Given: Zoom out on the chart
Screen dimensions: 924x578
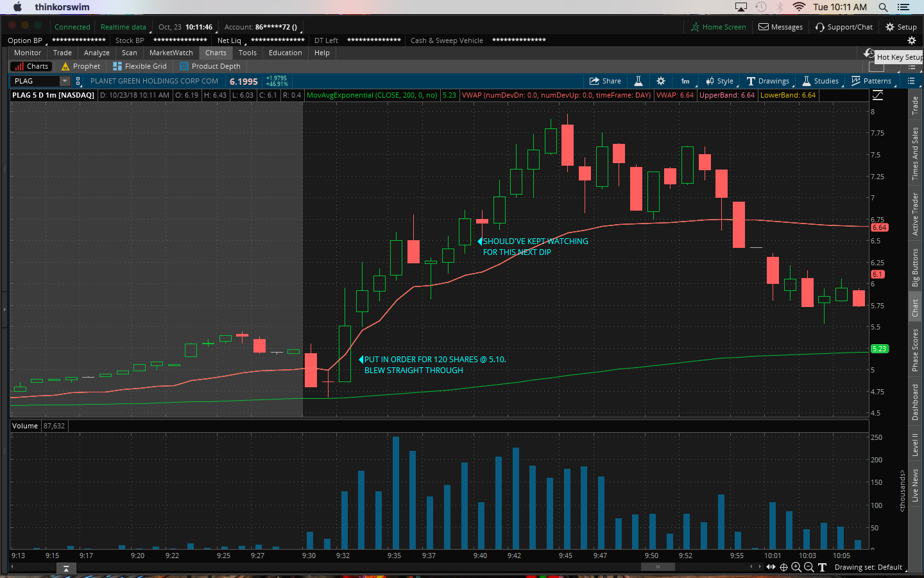Looking at the screenshot, I should coord(809,567).
